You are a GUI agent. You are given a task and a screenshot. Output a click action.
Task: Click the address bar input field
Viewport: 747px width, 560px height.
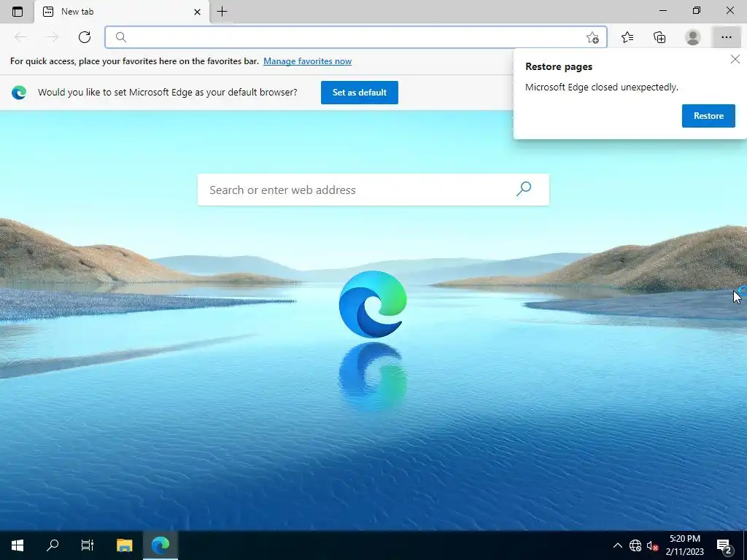pos(356,37)
